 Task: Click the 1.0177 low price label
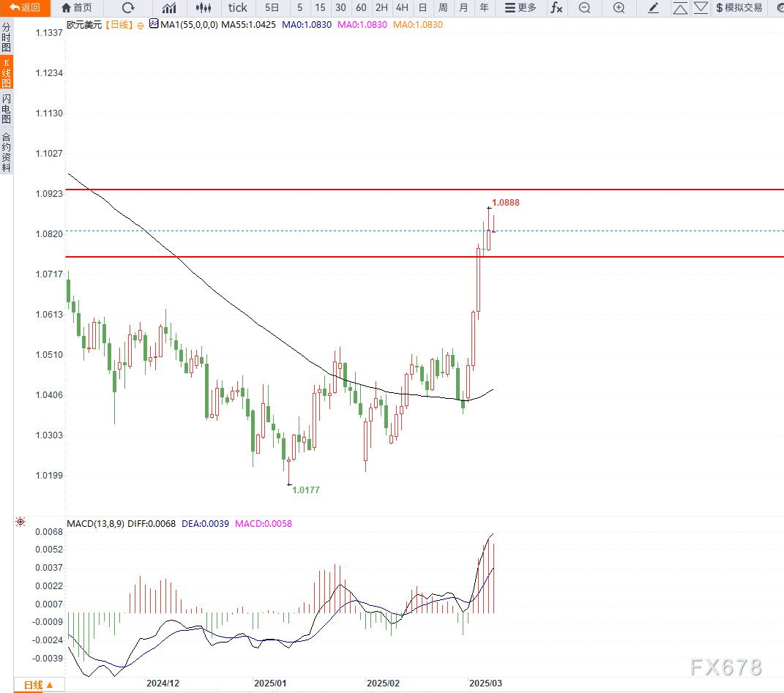tap(305, 490)
